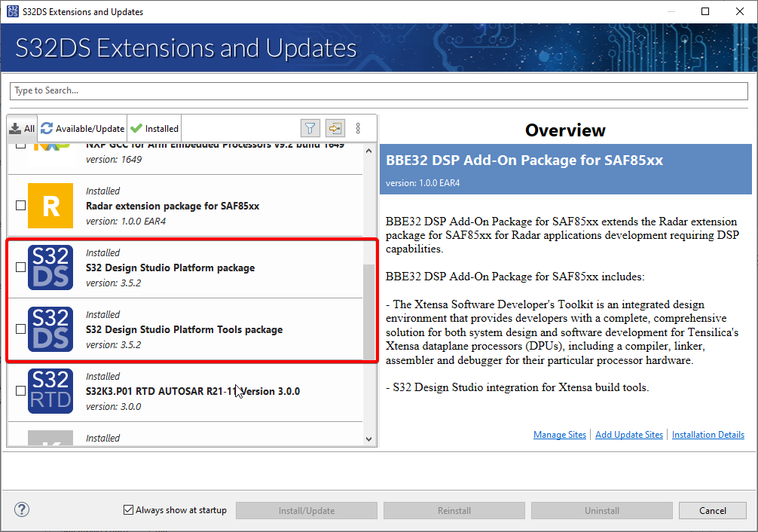758x532 pixels.
Task: Open Manage Sites
Action: (x=560, y=434)
